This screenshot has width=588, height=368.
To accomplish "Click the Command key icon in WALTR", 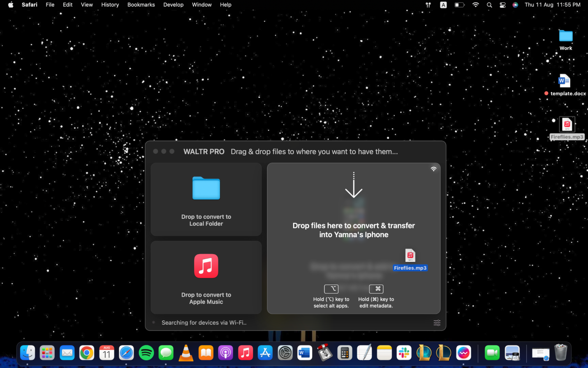I will coord(376,289).
